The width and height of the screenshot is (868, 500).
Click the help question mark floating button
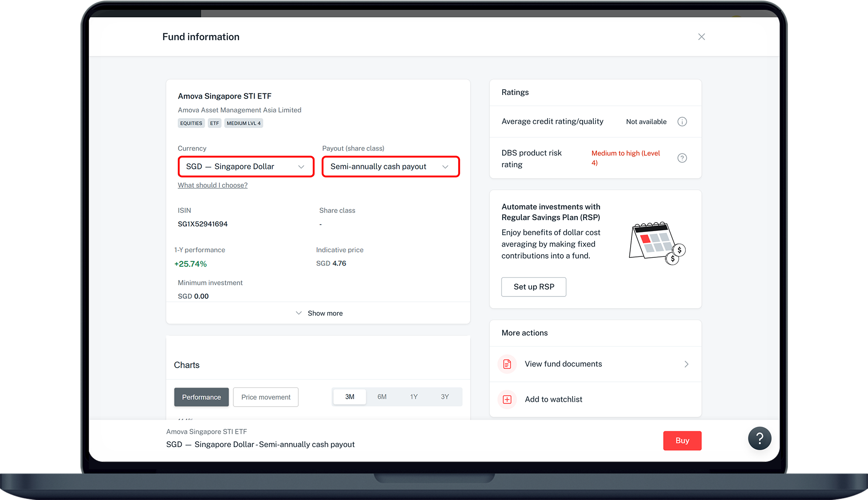(759, 439)
